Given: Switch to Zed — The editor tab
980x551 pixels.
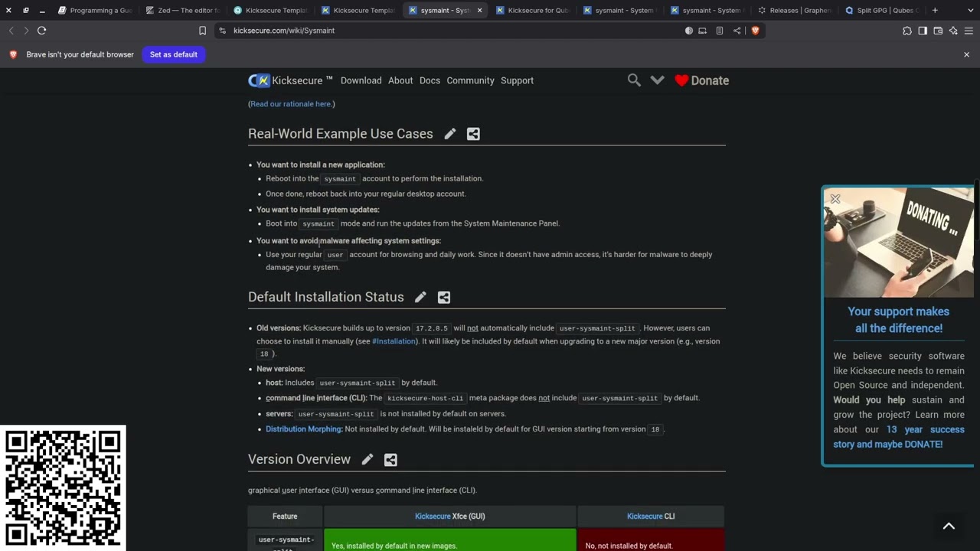Looking at the screenshot, I should tap(184, 11).
